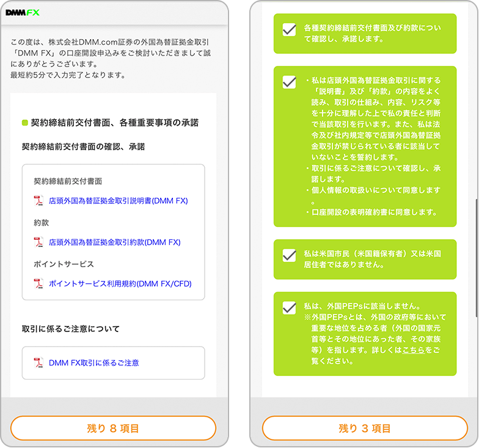
Task: Click the 取引に係るご注意について heading
Action: [71, 329]
